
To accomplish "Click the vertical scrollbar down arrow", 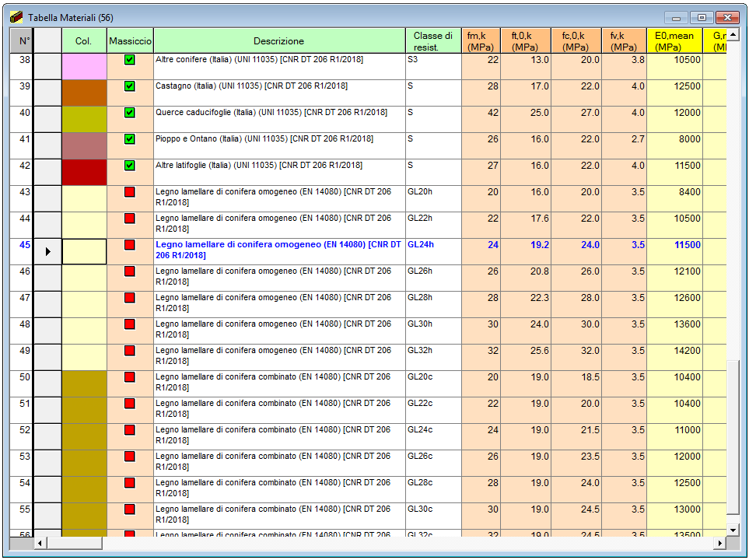I will pos(732,528).
